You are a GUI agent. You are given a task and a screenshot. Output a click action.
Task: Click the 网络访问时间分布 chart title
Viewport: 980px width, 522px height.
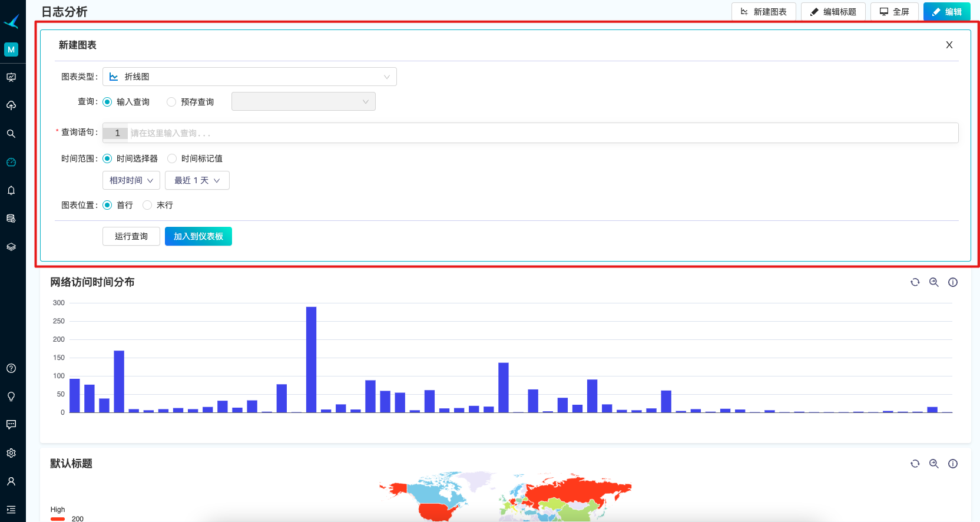tap(92, 282)
